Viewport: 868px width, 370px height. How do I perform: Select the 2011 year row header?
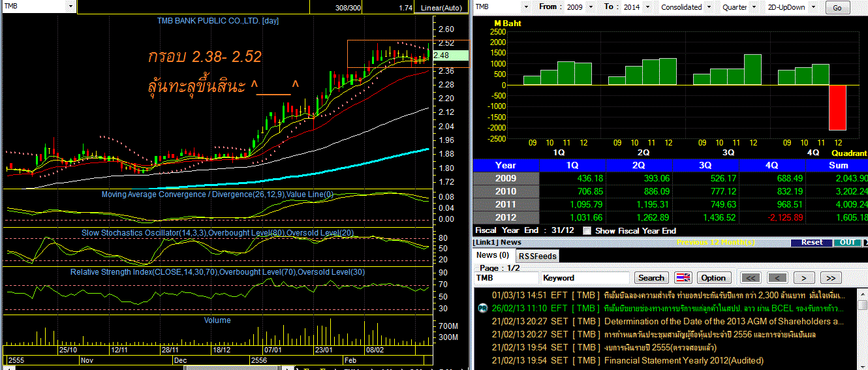[506, 204]
